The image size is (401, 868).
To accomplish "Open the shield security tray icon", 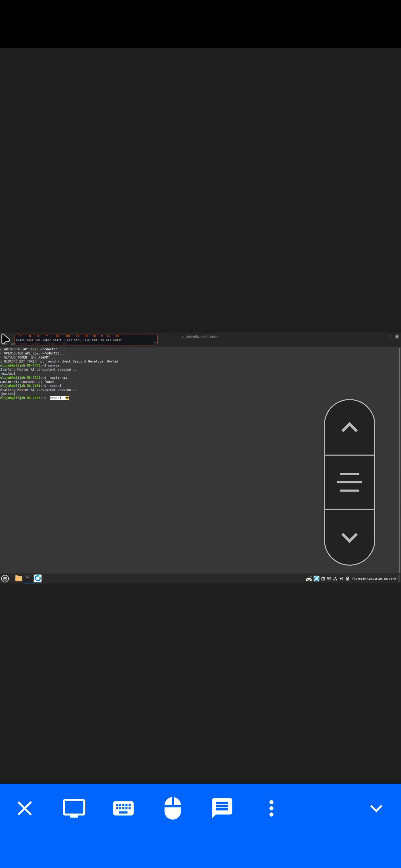I will point(329,579).
